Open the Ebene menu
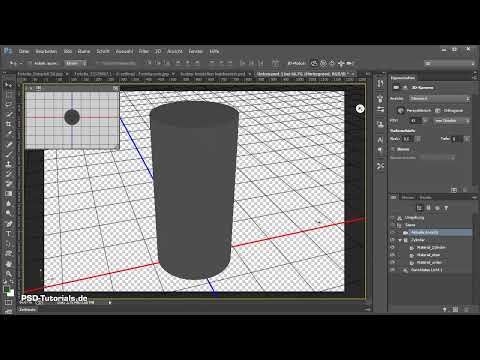This screenshot has height=360, width=480. click(84, 51)
